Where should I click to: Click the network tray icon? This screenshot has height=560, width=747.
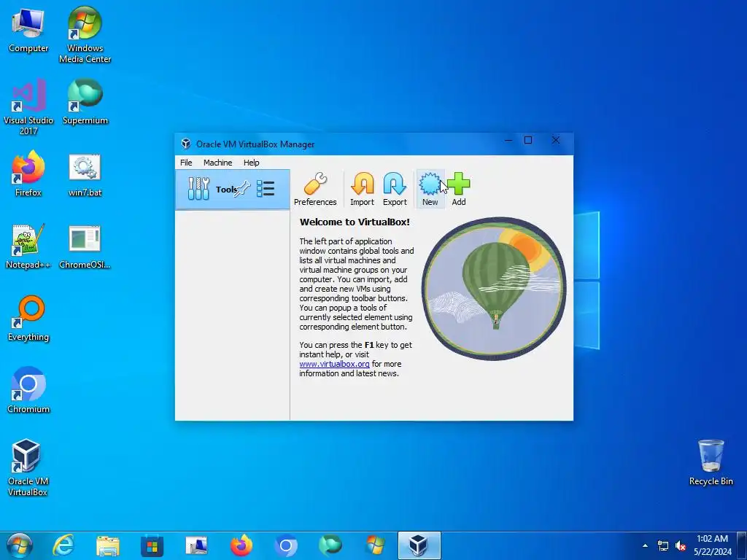[x=662, y=545]
